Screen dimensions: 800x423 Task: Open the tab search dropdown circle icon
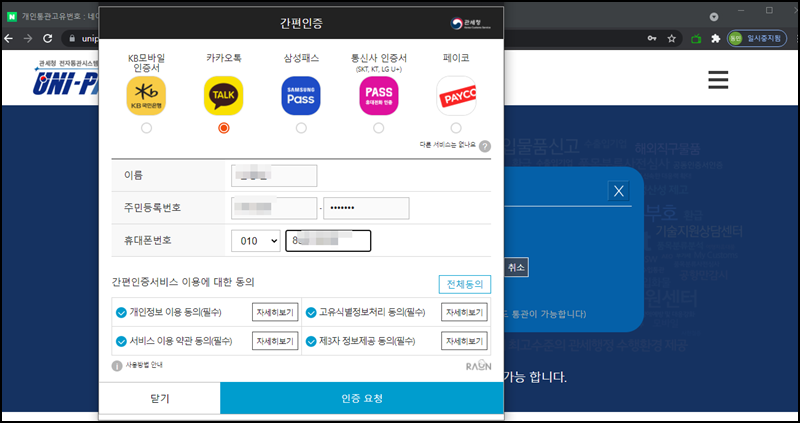(714, 17)
